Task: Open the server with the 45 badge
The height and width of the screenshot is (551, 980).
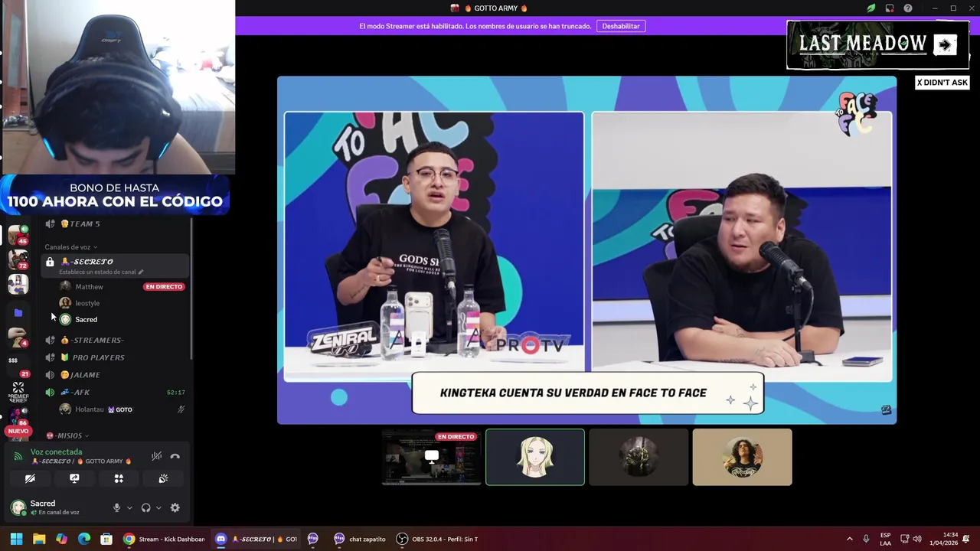Action: [x=18, y=235]
